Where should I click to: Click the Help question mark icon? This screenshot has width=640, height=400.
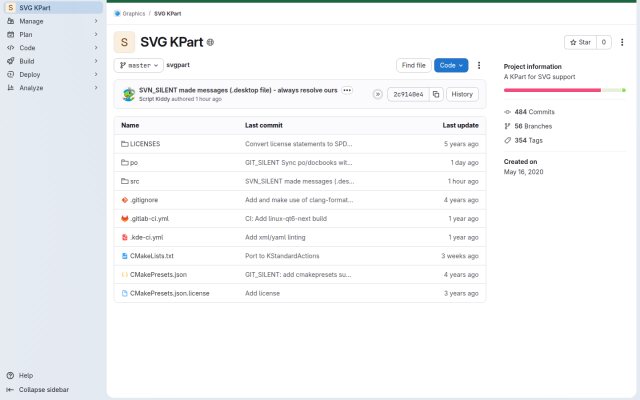point(11,376)
